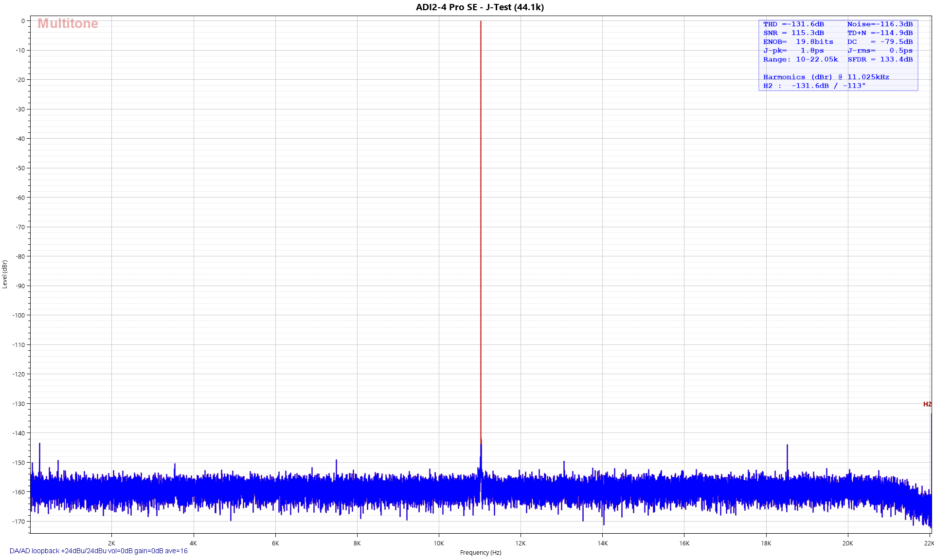Click the -100 level axis tick label

pos(18,315)
